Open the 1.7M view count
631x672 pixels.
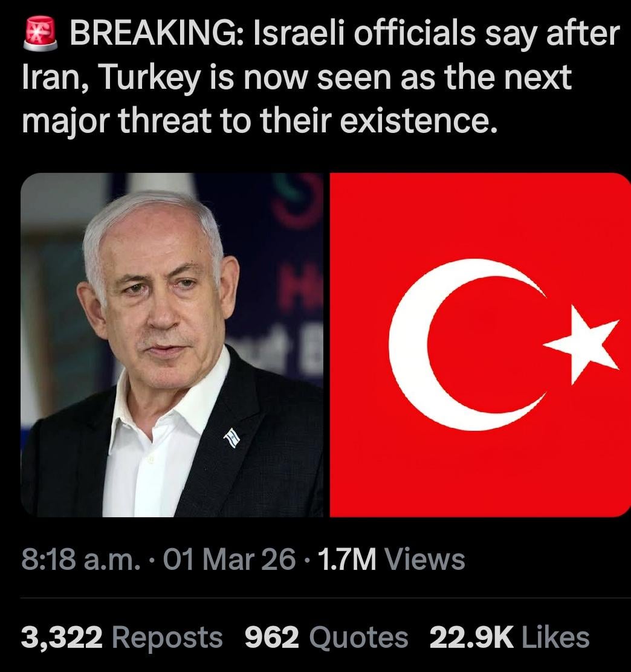[347, 560]
